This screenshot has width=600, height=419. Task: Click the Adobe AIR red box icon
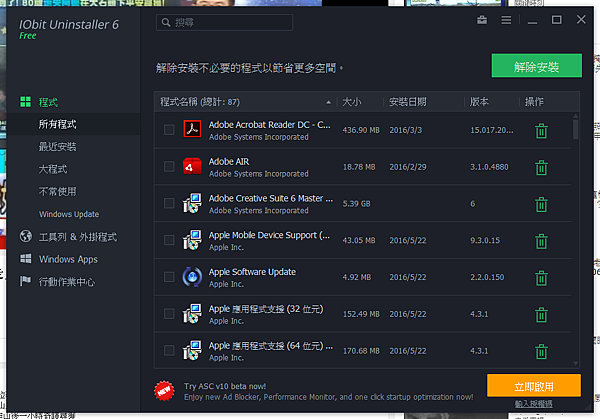click(192, 166)
